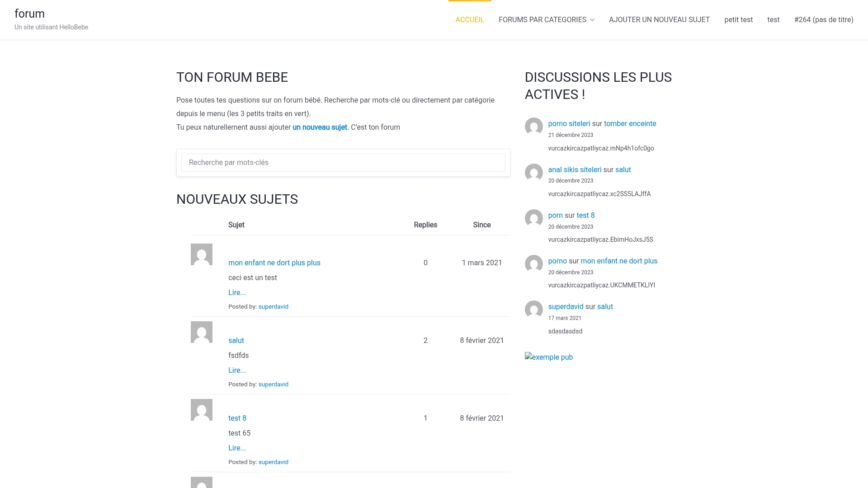The height and width of the screenshot is (488, 868).
Task: Click the forum site title
Action: (30, 14)
